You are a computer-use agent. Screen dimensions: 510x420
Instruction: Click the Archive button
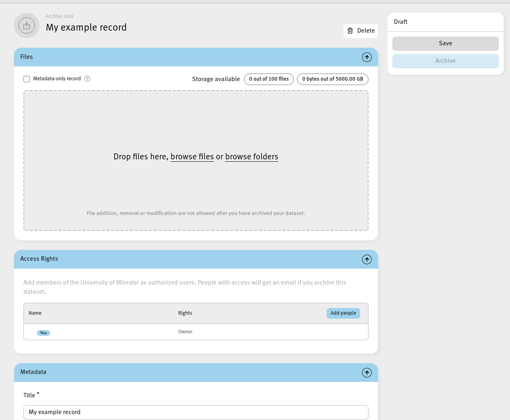coord(445,61)
